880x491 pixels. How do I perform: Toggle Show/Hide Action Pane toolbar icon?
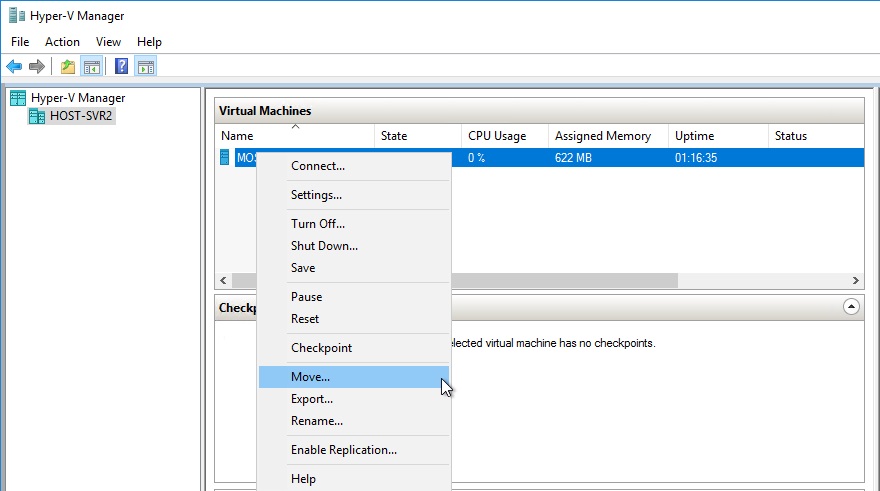[x=145, y=67]
